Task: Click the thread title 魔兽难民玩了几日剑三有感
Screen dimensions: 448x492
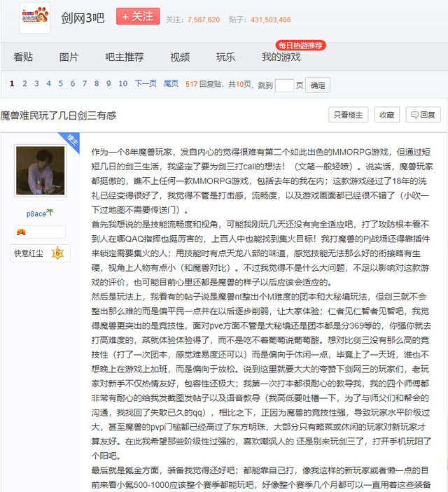Action: (x=58, y=115)
